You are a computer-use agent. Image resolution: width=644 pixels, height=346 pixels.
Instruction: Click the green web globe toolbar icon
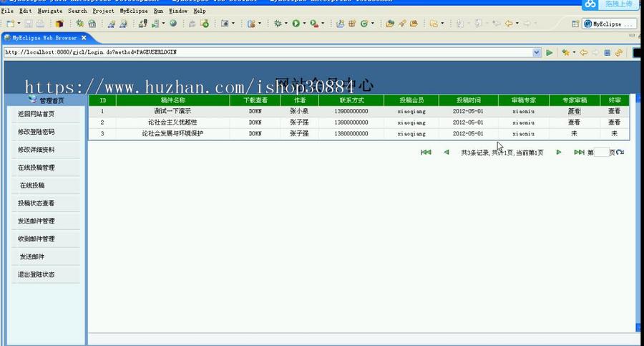pyautogui.click(x=173, y=24)
